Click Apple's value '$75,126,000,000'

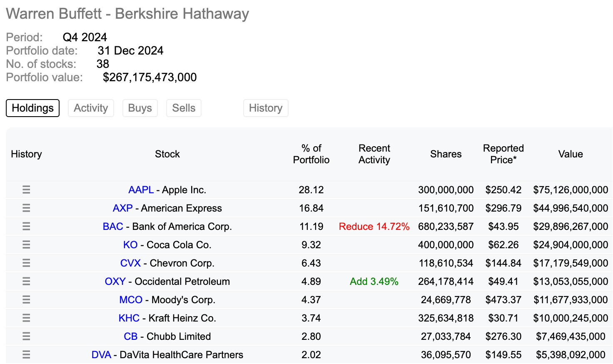pos(571,190)
